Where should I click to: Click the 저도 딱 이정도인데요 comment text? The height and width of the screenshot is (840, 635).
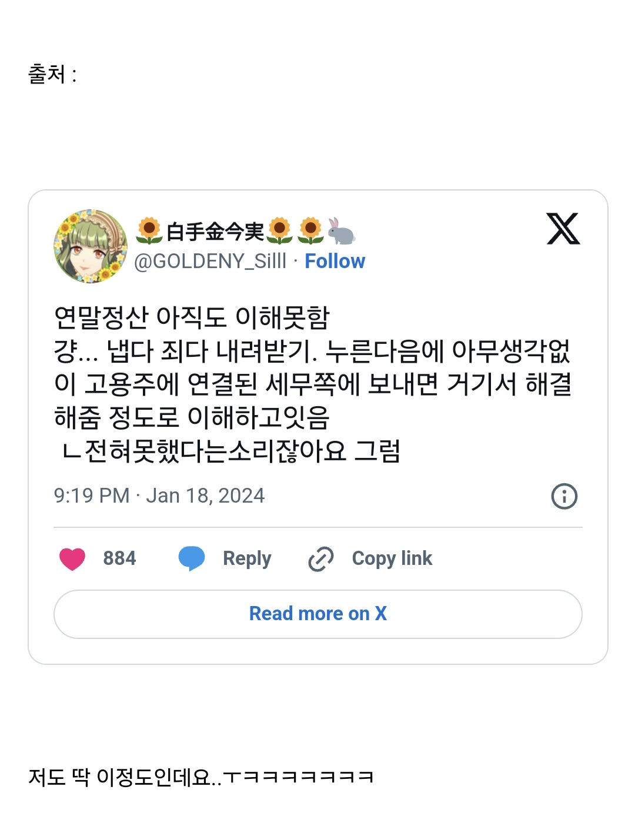tap(200, 777)
